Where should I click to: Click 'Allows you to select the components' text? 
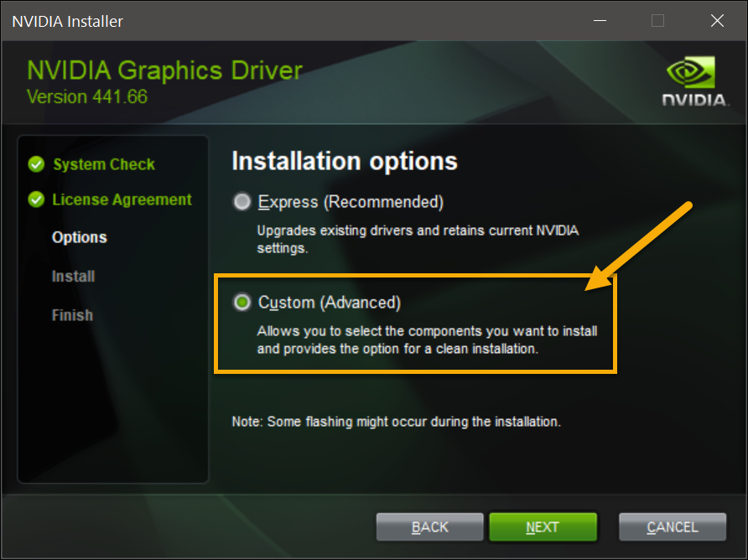(428, 340)
